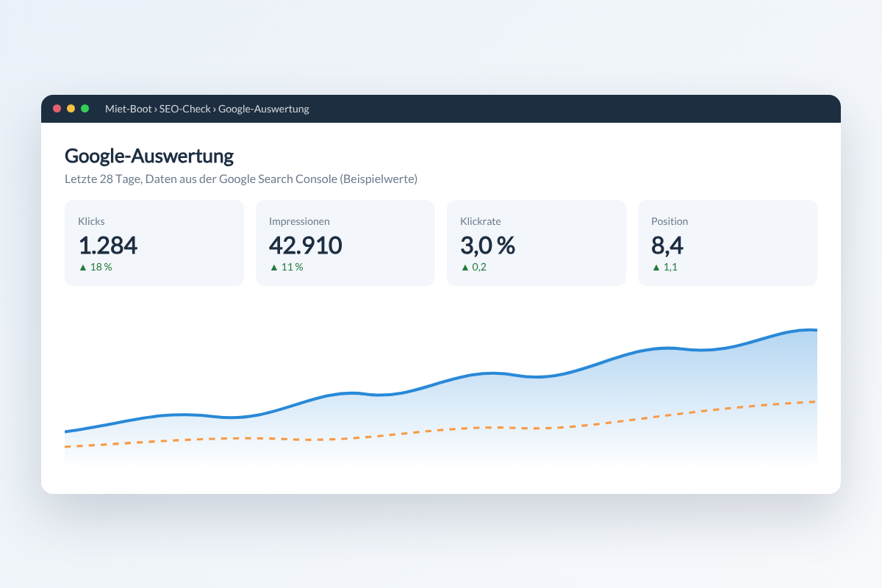Click the 3,0 % click rate value
882x588 pixels.
coord(488,245)
